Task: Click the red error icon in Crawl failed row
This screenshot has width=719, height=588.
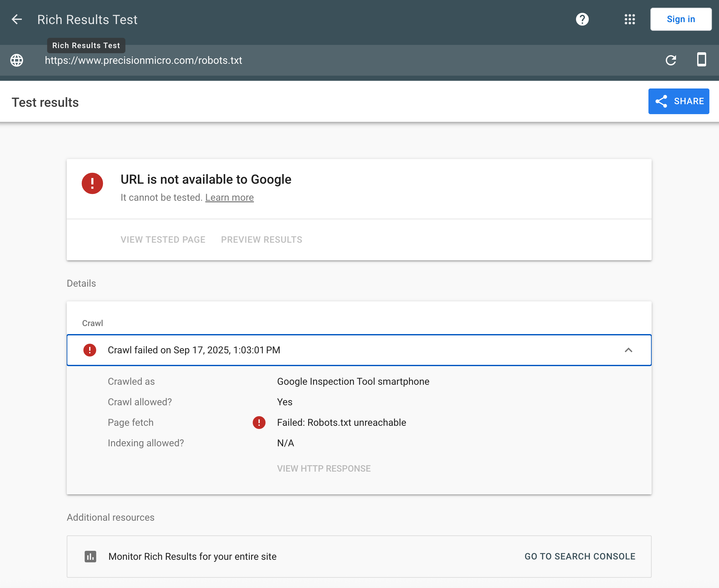Action: [x=90, y=350]
